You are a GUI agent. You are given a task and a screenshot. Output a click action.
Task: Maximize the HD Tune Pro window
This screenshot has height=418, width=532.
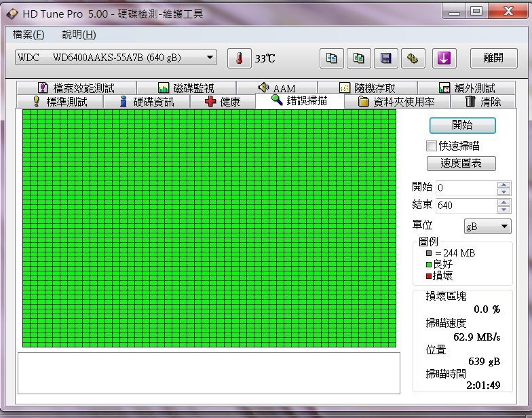476,12
